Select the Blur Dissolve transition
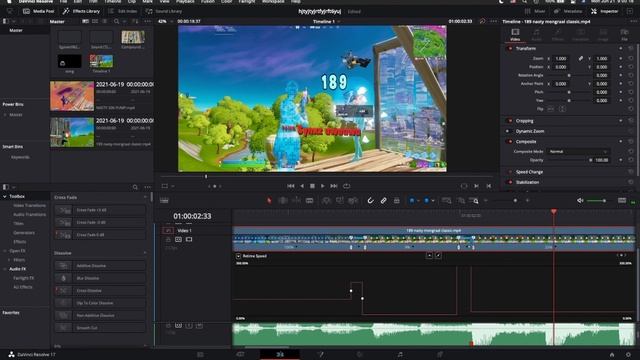 point(100,278)
